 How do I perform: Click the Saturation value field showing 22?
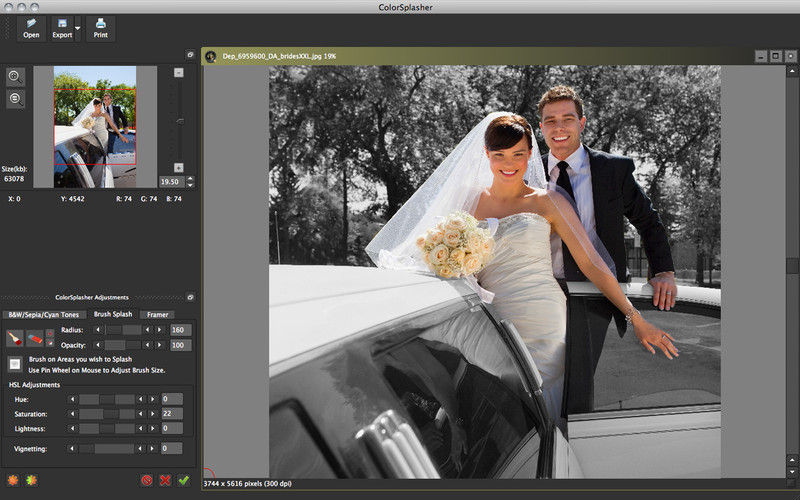(172, 414)
